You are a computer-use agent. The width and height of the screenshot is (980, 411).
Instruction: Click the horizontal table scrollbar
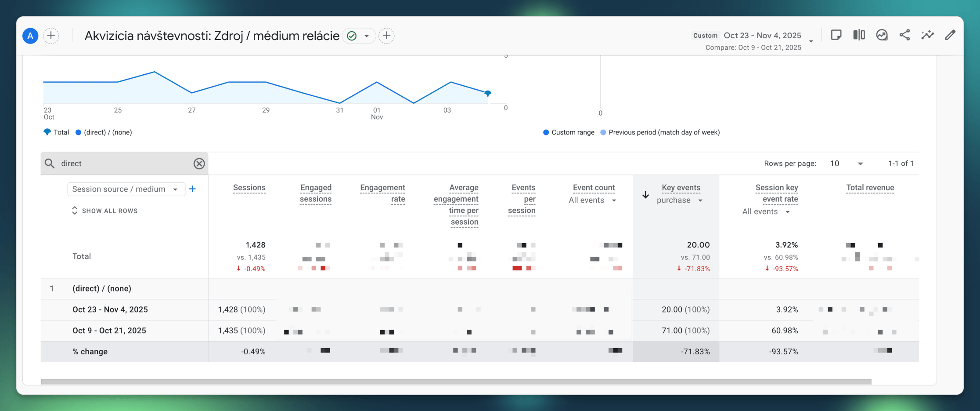[x=456, y=382]
